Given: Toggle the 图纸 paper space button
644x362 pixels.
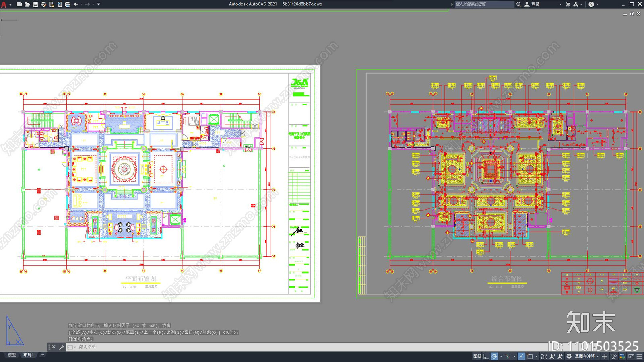Looking at the screenshot, I should coord(477,356).
